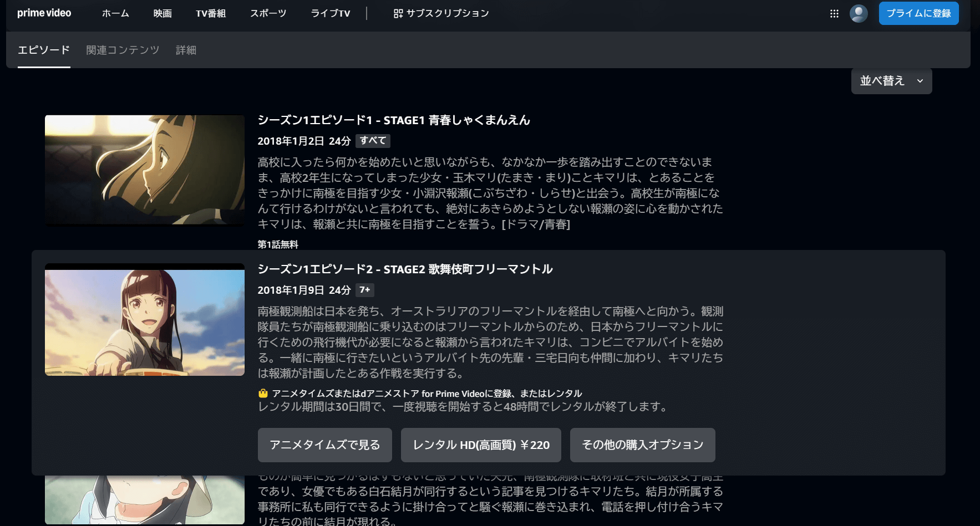980x526 pixels.
Task: Click the prime video logo
Action: pyautogui.click(x=44, y=13)
